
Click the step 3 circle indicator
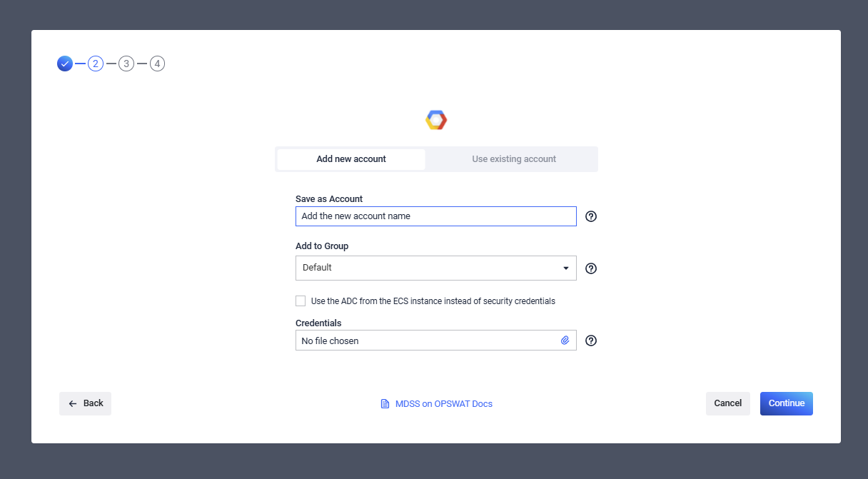[x=126, y=64]
